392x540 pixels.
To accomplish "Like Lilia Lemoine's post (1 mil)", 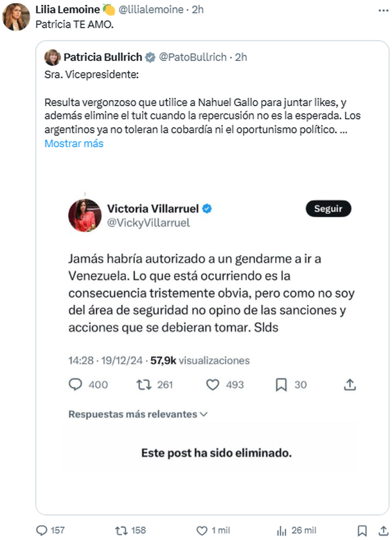I will pos(202,530).
